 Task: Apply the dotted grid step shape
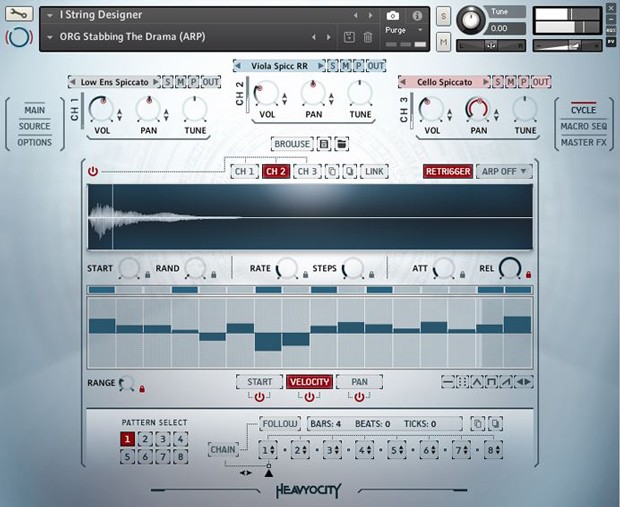point(462,382)
